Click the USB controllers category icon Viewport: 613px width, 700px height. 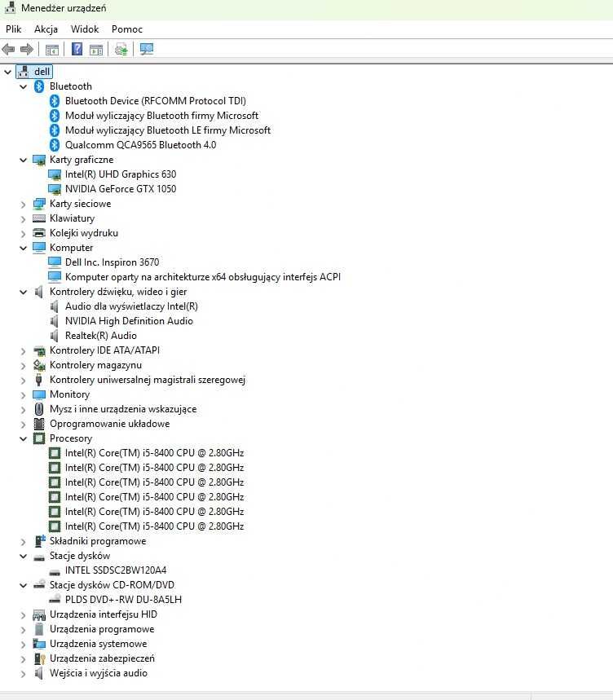[x=39, y=380]
